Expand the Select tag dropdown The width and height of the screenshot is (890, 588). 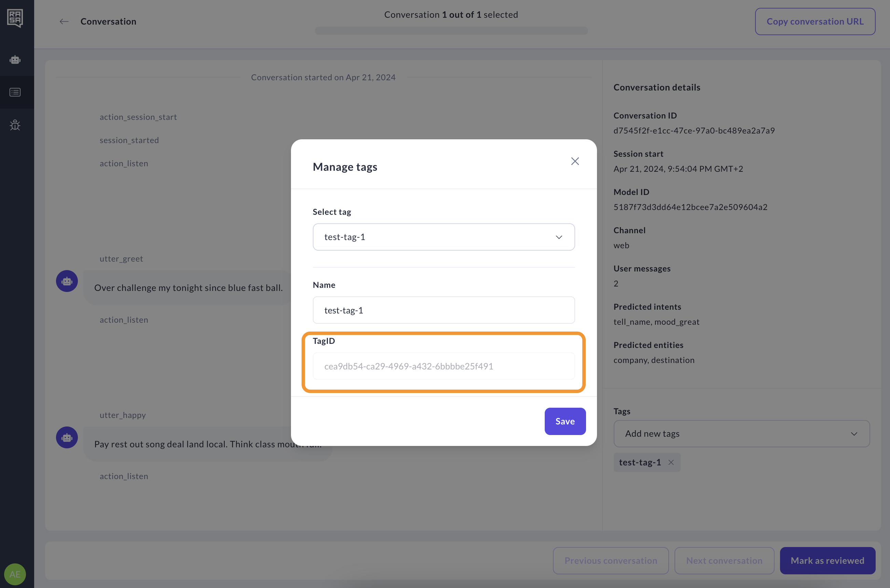click(x=443, y=237)
